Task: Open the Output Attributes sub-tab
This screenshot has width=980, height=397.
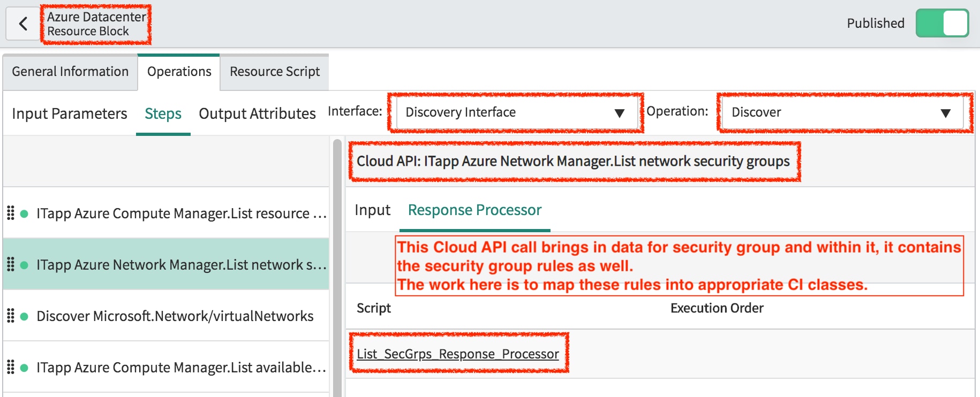Action: [257, 113]
